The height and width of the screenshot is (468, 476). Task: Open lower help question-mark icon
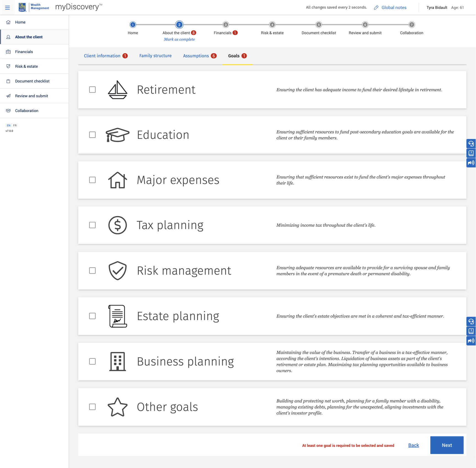click(471, 331)
